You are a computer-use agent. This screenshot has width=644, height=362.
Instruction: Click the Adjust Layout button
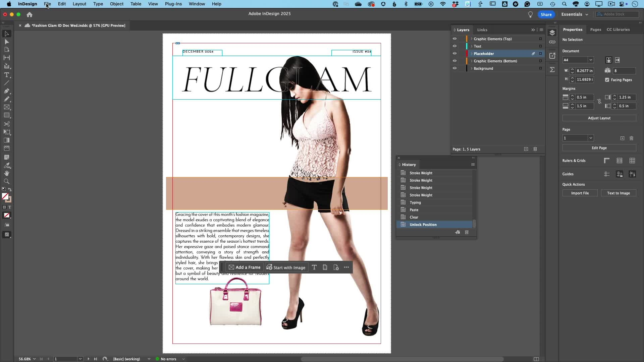point(599,118)
